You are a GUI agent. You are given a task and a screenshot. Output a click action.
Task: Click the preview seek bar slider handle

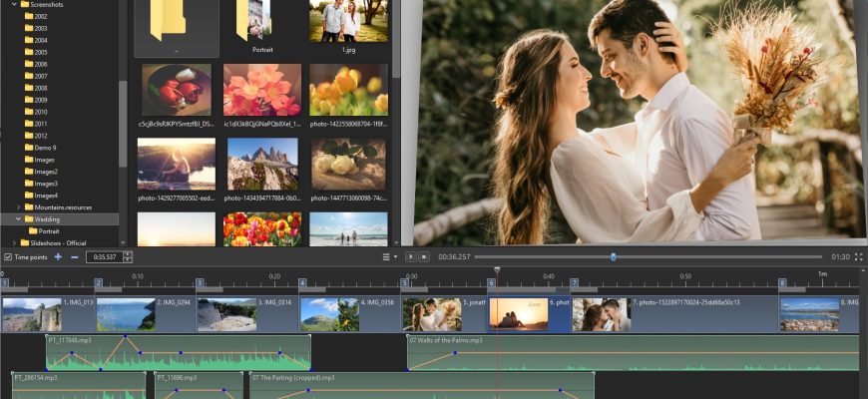click(x=613, y=256)
